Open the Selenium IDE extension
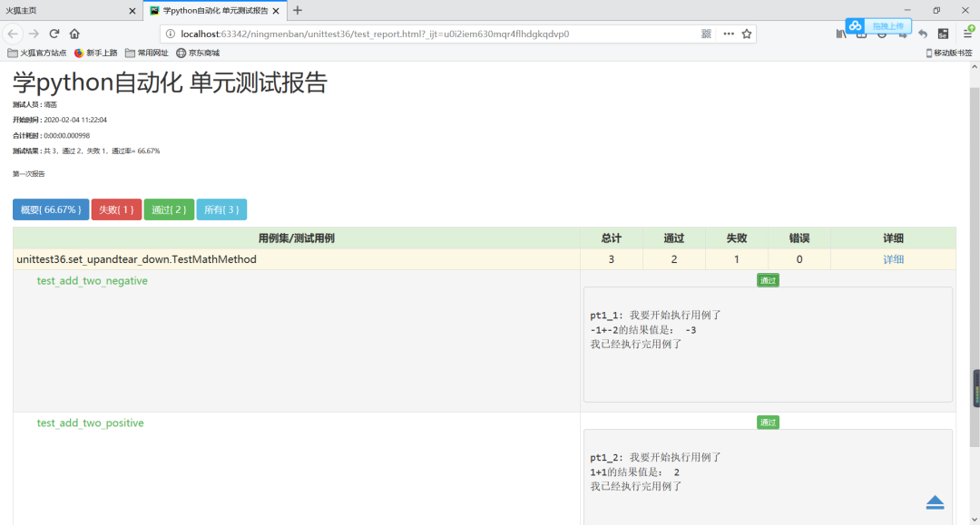This screenshot has width=980, height=525. (943, 34)
